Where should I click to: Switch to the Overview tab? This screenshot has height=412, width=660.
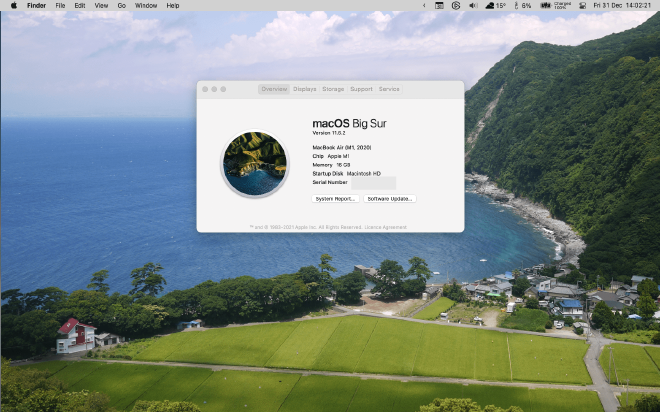point(274,89)
